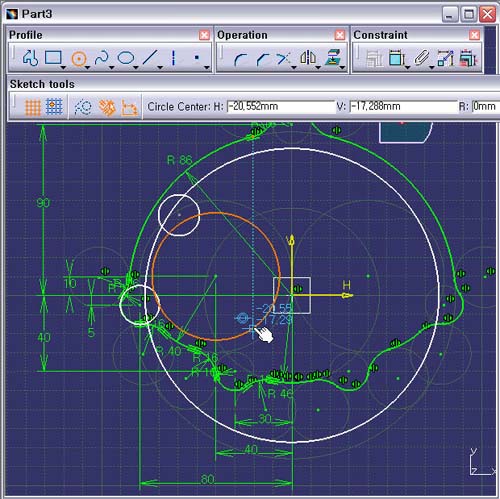Viewport: 500px width, 499px height.
Task: Activate the Chamfer tool
Action: (263, 59)
